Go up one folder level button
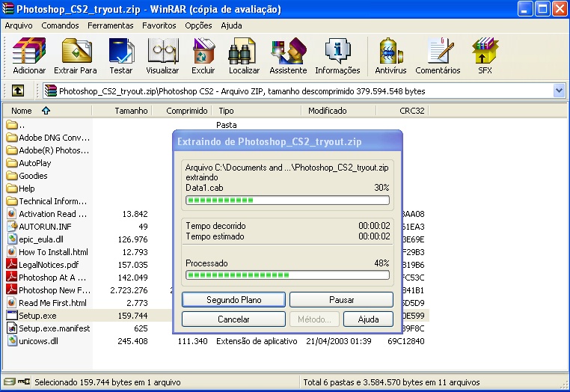Screen dimensions: 570x392 click(17, 91)
